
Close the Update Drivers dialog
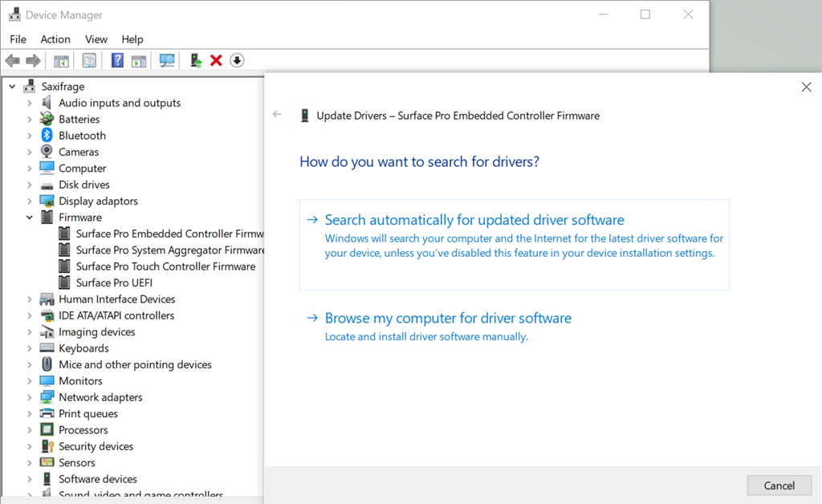tap(806, 87)
